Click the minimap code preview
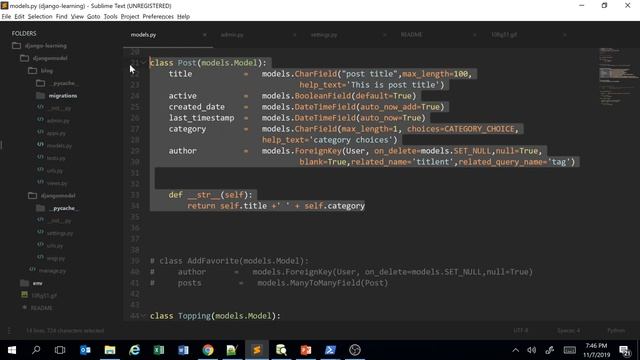 click(618, 77)
